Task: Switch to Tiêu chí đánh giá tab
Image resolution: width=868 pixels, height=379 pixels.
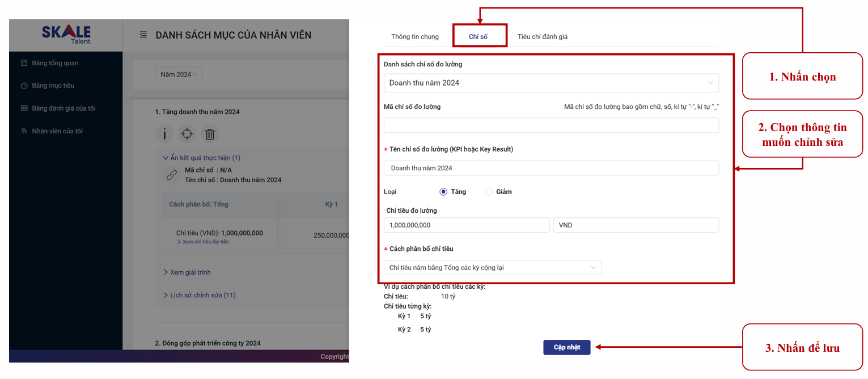Action: pos(542,37)
